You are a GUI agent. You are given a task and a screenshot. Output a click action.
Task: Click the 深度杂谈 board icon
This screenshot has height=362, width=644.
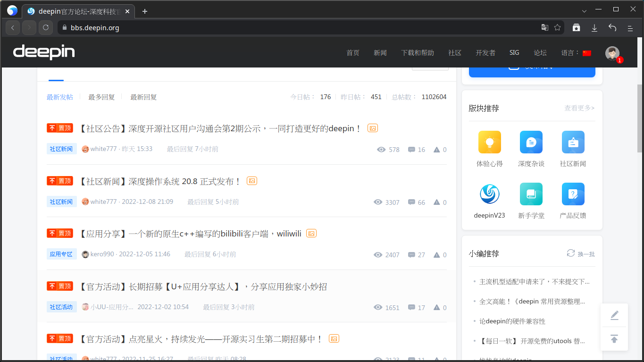(x=531, y=142)
